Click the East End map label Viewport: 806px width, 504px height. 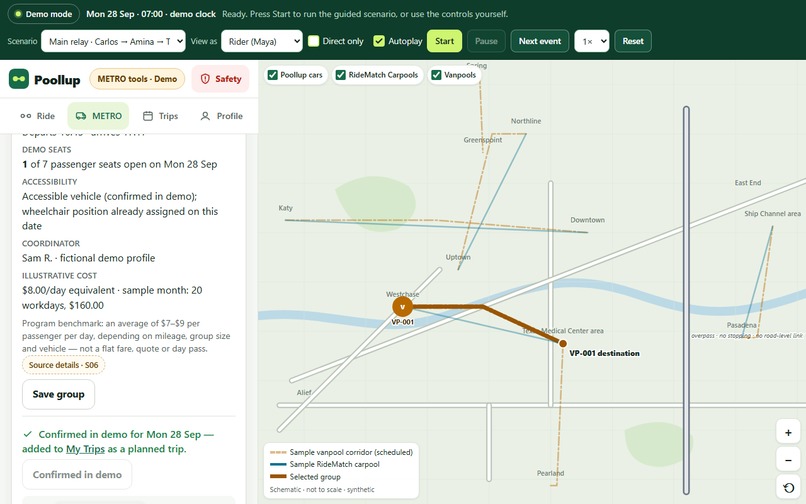(748, 183)
